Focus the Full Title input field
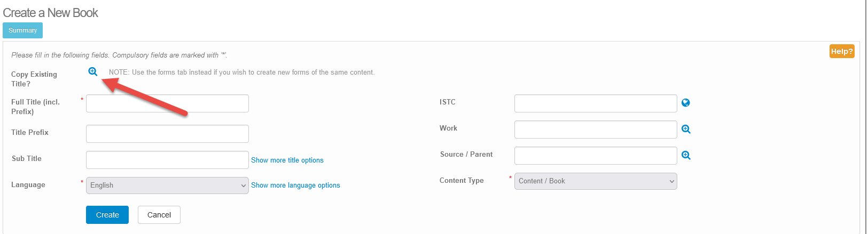The width and height of the screenshot is (868, 234). tap(167, 103)
